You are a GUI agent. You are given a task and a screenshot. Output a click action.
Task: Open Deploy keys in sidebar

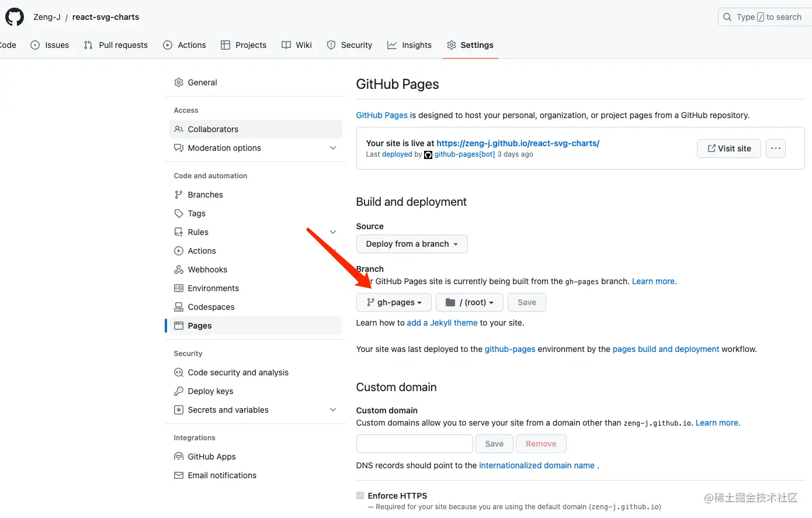(255, 391)
